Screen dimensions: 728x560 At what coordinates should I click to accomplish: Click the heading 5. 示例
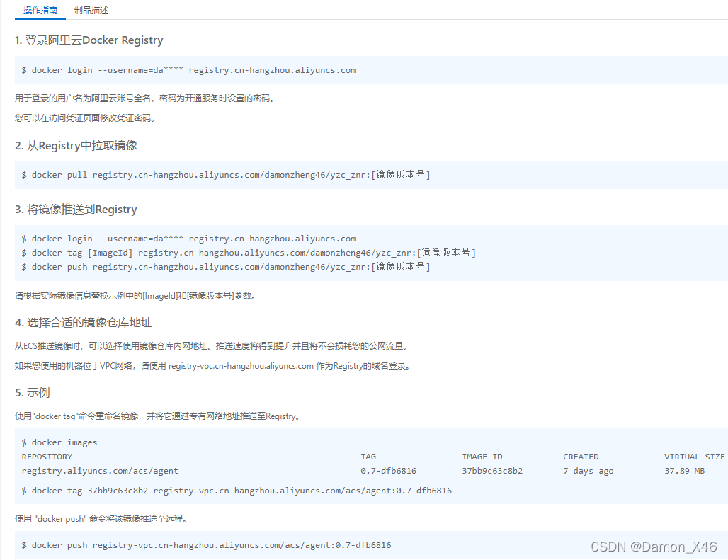33,393
